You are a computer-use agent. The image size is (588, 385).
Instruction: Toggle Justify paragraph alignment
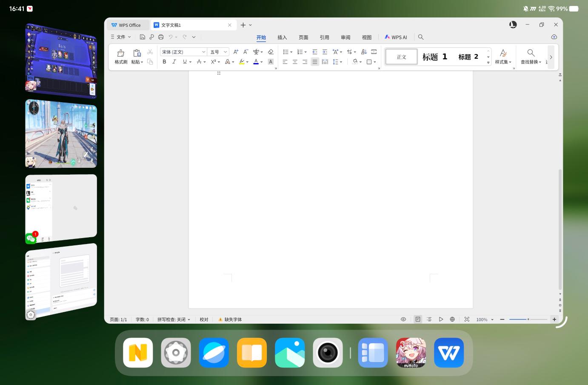point(315,62)
